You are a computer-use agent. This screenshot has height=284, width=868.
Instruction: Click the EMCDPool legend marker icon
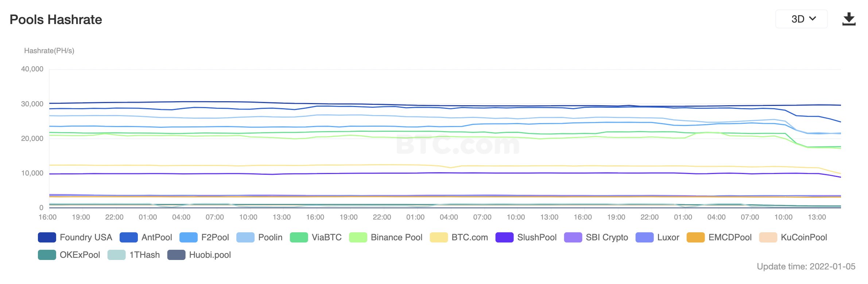[x=695, y=237]
